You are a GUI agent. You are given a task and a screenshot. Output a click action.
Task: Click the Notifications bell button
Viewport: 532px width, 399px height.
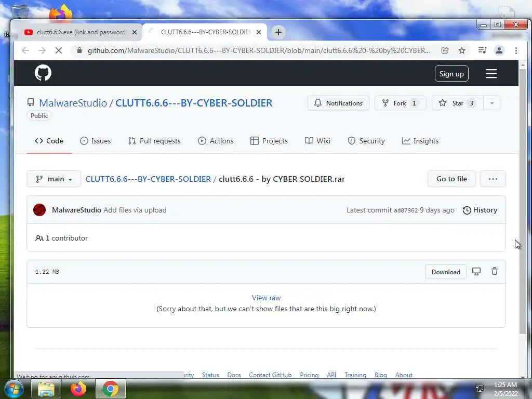pyautogui.click(x=338, y=103)
